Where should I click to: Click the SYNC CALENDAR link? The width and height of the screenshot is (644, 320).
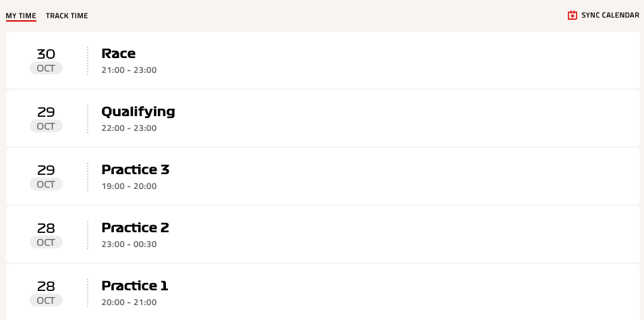(604, 16)
